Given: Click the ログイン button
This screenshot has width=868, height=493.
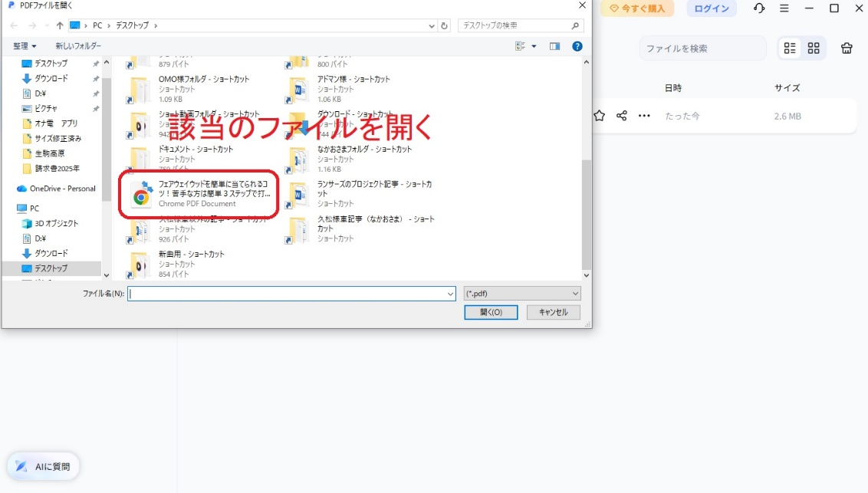Looking at the screenshot, I should coord(710,8).
